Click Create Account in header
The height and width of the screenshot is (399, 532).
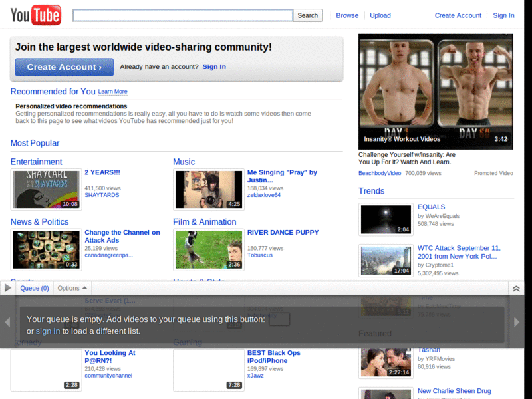[458, 15]
